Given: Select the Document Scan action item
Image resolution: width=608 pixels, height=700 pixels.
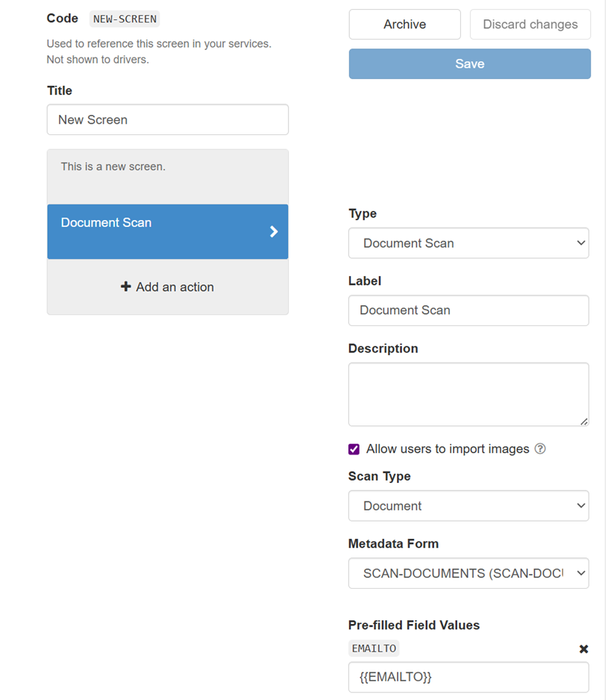Looking at the screenshot, I should (x=168, y=231).
